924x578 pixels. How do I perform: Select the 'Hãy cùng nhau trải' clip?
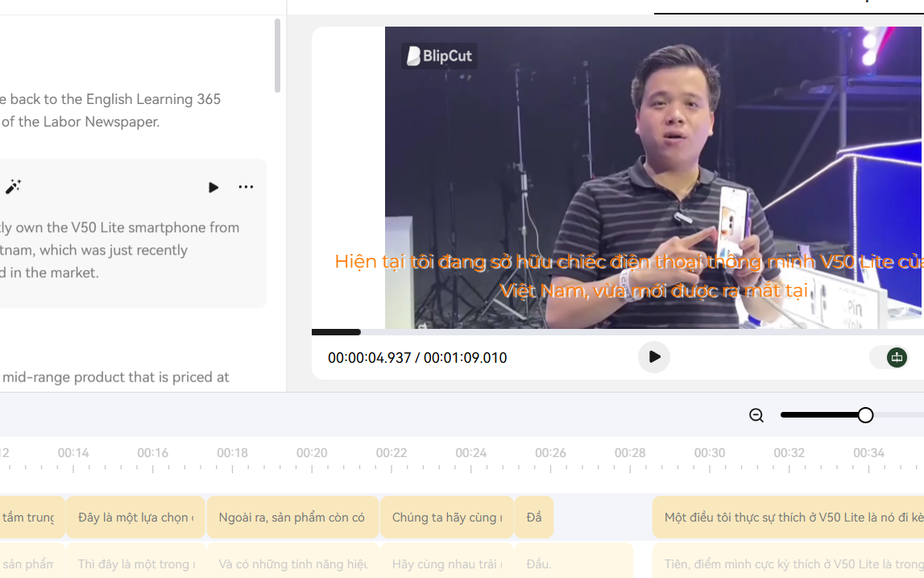[x=446, y=561]
